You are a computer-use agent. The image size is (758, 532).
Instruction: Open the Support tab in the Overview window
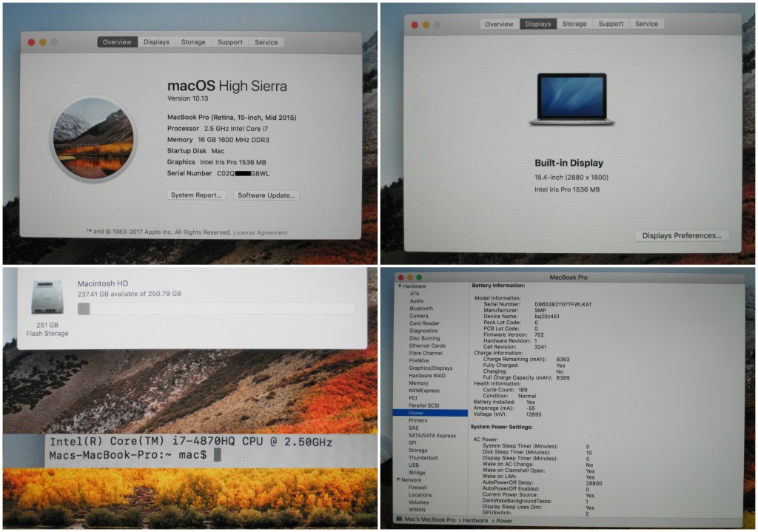click(x=230, y=42)
